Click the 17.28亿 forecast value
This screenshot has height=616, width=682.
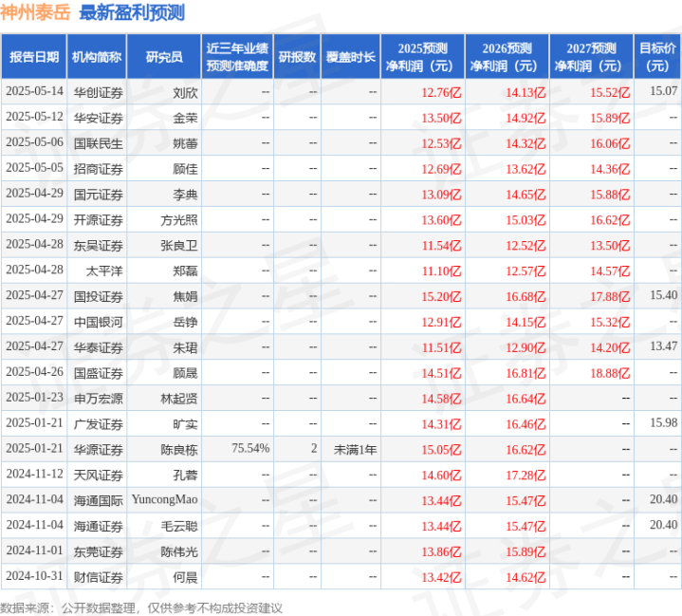tap(525, 476)
